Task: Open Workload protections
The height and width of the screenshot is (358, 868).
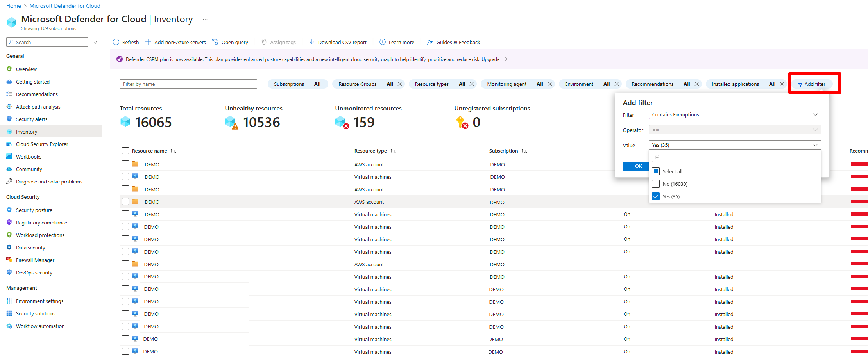Action: [x=40, y=235]
